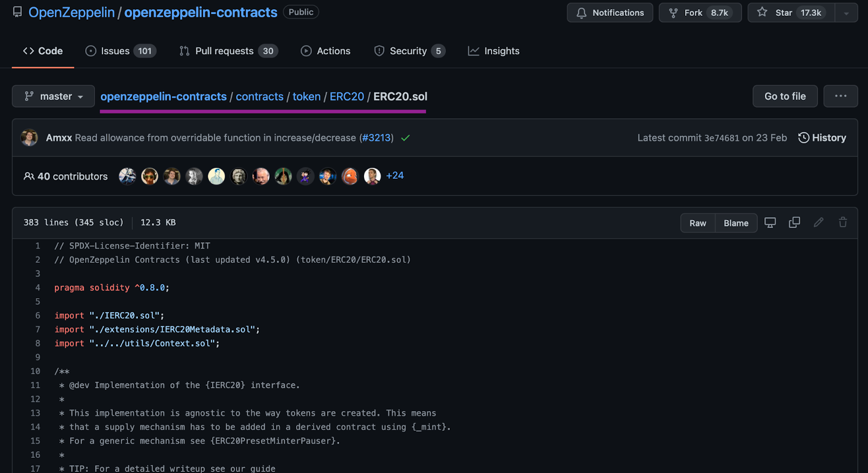Image resolution: width=868 pixels, height=473 pixels.
Task: Click the Security count badge 5
Action: pyautogui.click(x=438, y=51)
